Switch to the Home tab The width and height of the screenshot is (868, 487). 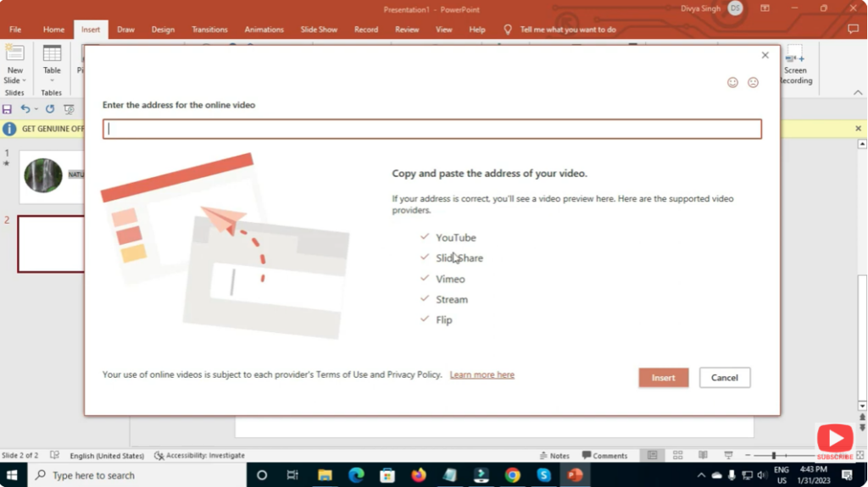point(53,30)
